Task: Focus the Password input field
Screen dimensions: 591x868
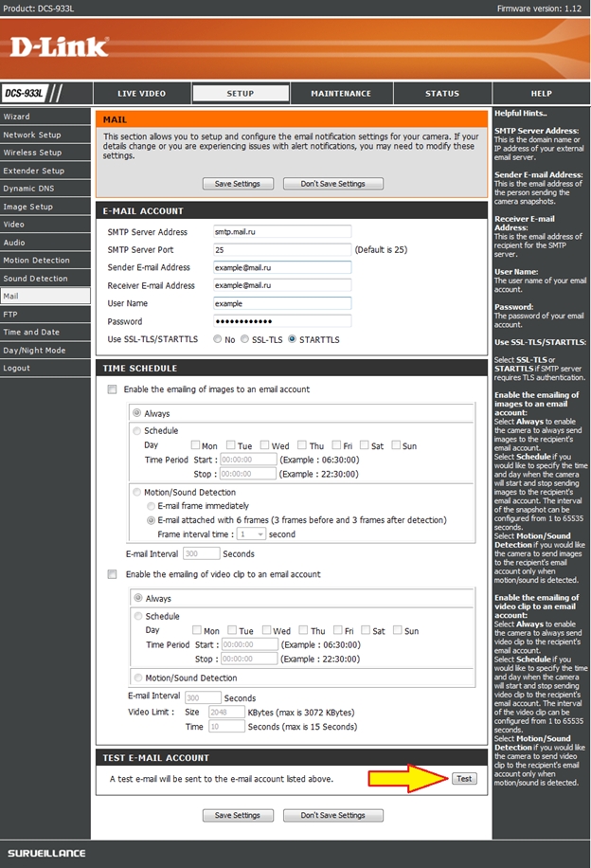Action: coord(282,321)
